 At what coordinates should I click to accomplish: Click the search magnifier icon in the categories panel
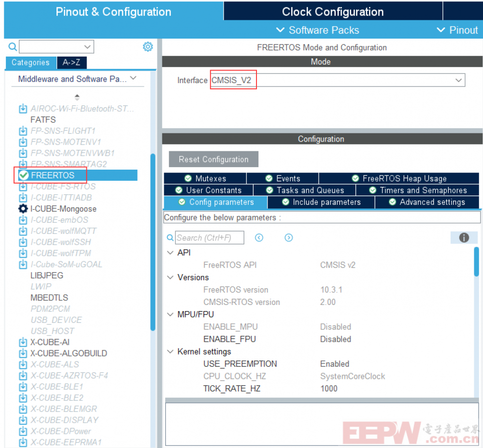coord(13,47)
